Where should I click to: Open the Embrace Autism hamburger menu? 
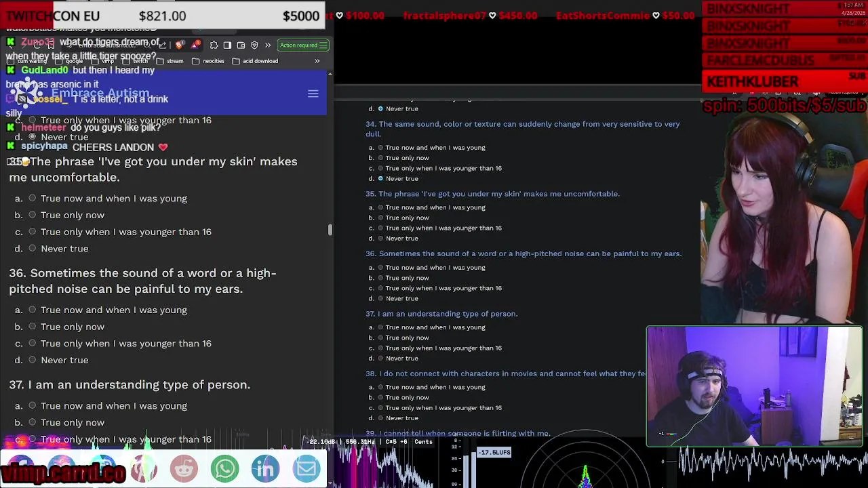(313, 94)
